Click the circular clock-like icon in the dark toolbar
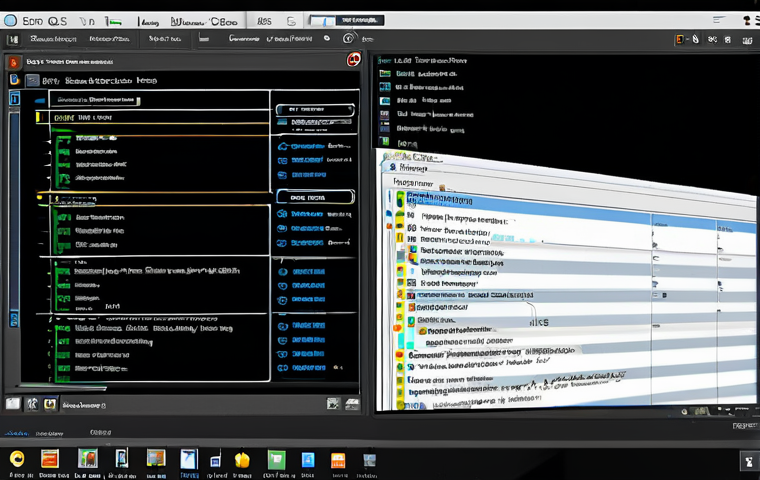 [x=348, y=38]
